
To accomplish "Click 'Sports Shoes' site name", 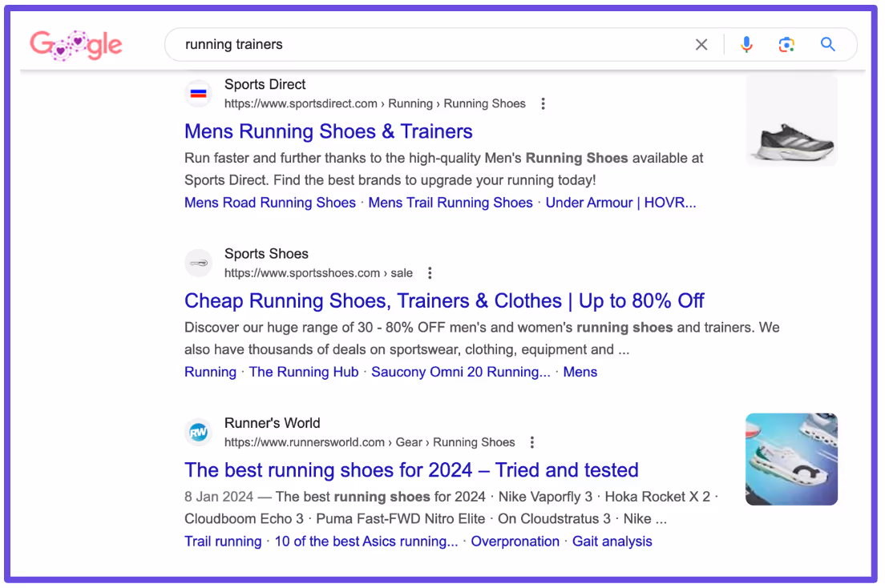I will point(266,254).
